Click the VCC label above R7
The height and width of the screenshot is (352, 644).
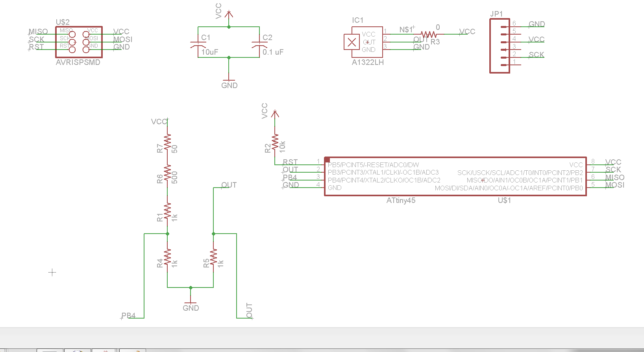pyautogui.click(x=159, y=122)
